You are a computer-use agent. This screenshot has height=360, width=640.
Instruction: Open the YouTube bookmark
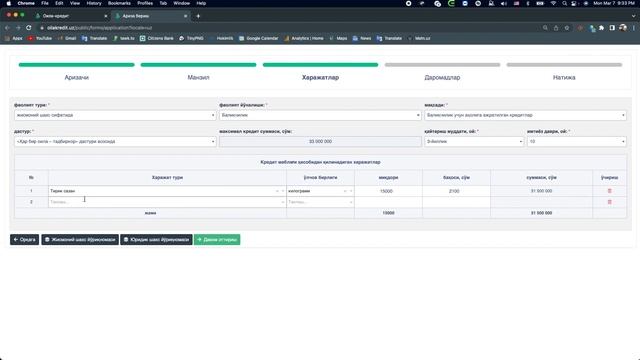click(40, 38)
